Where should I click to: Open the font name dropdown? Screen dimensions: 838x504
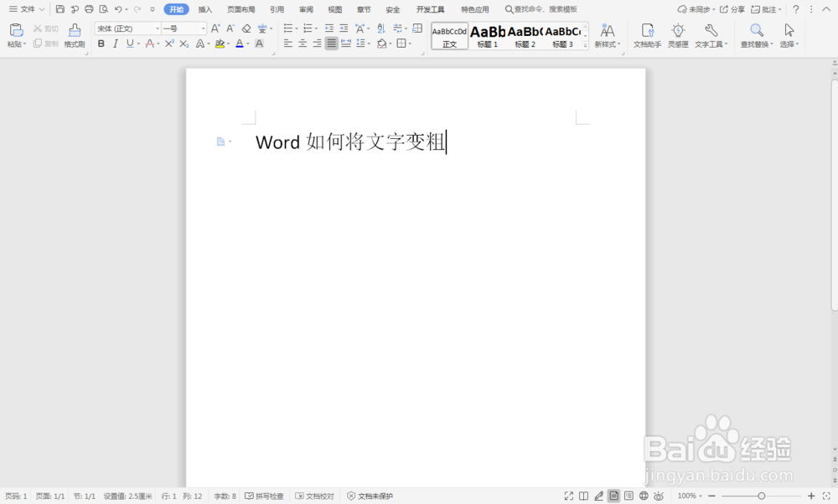158,28
